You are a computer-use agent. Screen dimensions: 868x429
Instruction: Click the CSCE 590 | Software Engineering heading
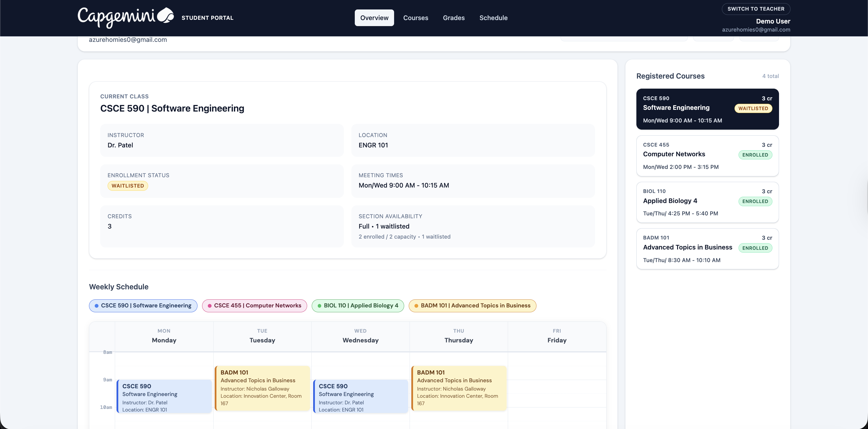pyautogui.click(x=172, y=108)
